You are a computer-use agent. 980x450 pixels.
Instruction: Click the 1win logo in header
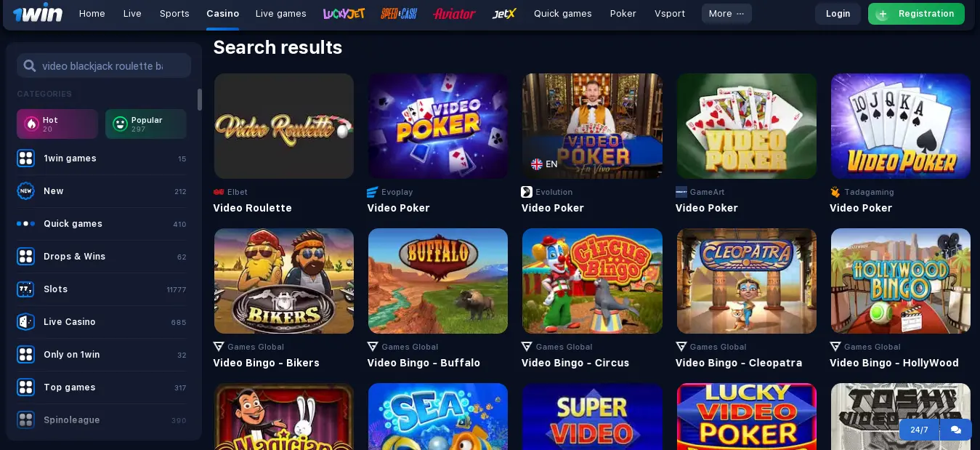click(x=38, y=14)
